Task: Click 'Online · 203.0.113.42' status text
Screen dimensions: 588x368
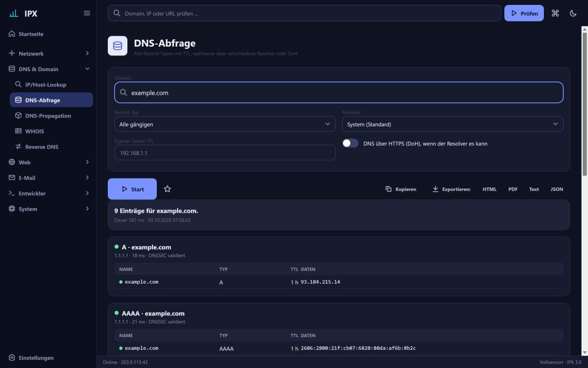Action: 125,362
